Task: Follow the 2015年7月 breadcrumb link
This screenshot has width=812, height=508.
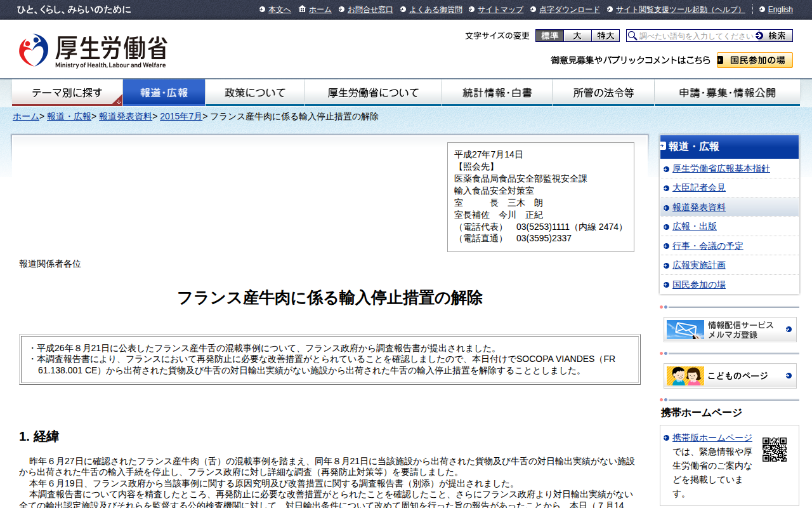Action: click(181, 116)
